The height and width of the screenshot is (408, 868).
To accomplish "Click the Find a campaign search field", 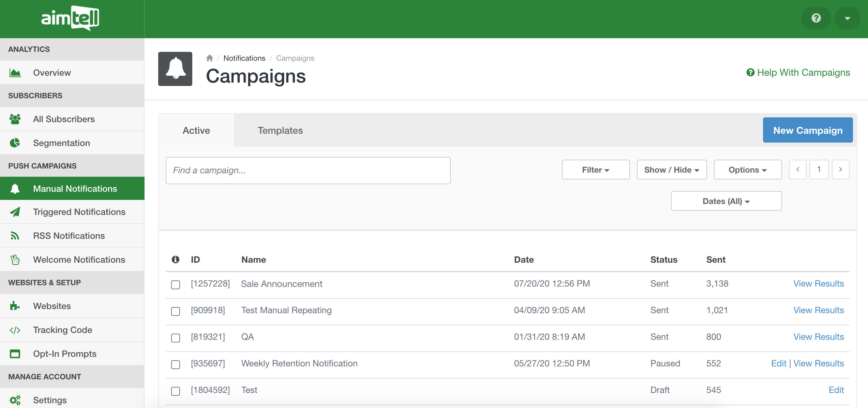I will [308, 170].
